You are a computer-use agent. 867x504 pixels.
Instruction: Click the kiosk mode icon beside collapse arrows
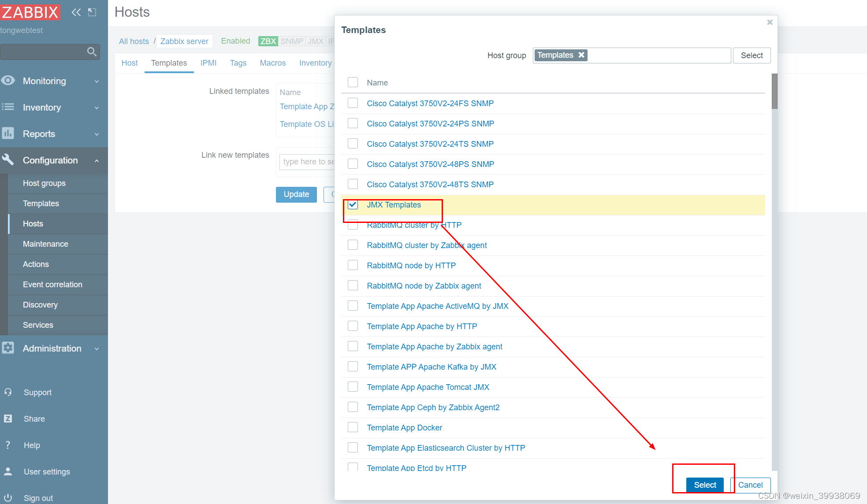[92, 12]
